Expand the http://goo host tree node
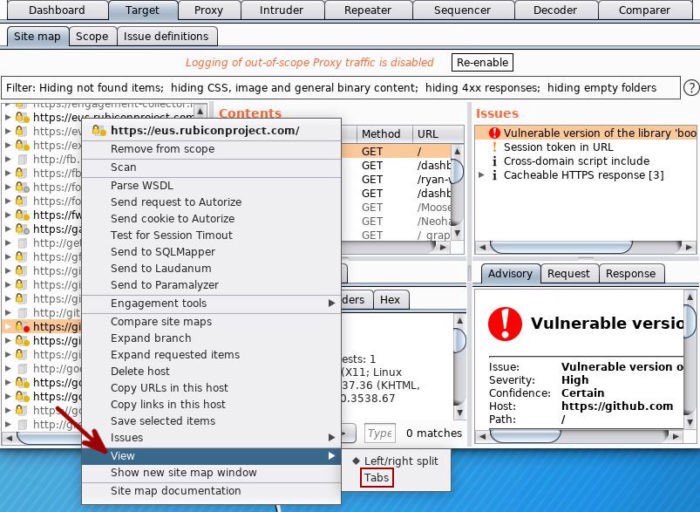 [8, 369]
